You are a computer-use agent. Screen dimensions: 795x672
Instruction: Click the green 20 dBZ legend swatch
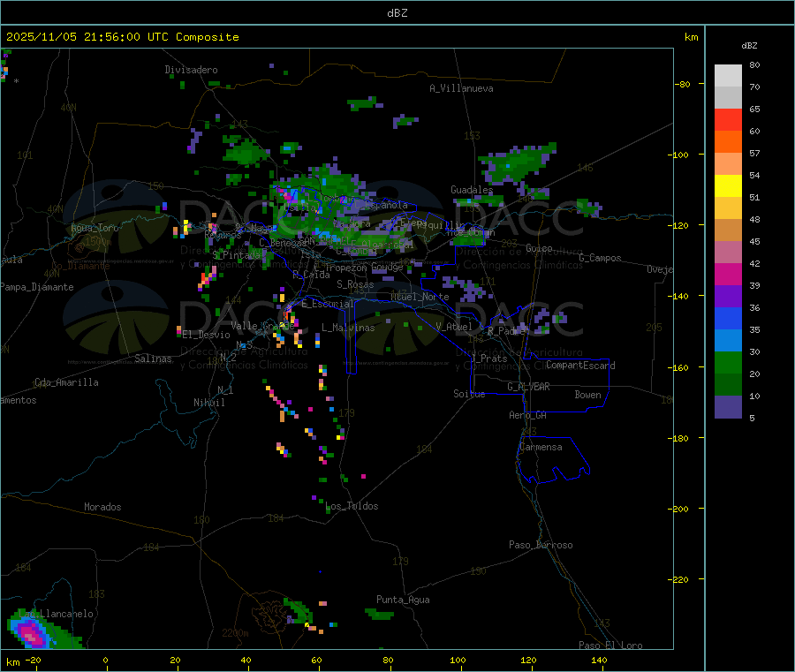(728, 362)
